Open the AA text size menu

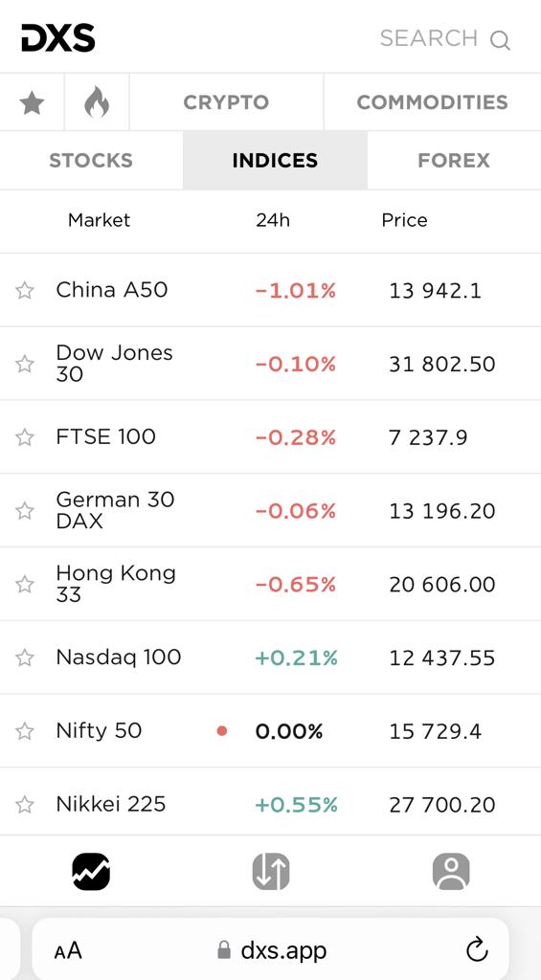click(x=68, y=951)
